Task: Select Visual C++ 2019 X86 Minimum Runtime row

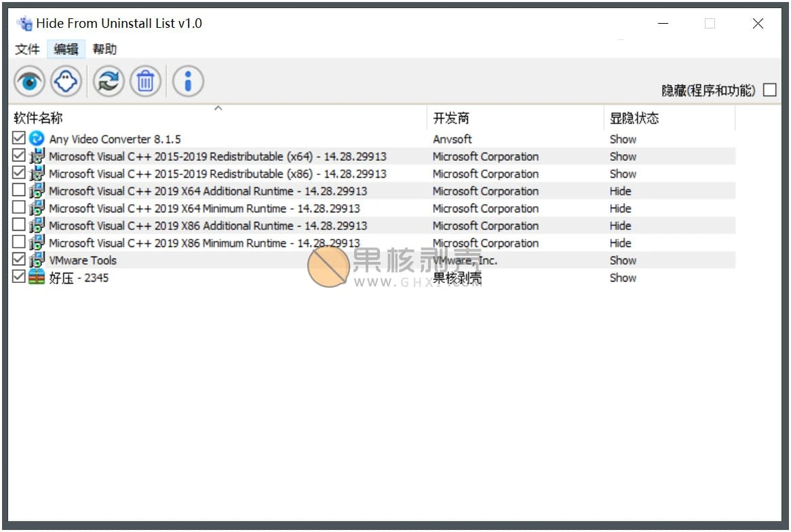Action: click(x=372, y=243)
